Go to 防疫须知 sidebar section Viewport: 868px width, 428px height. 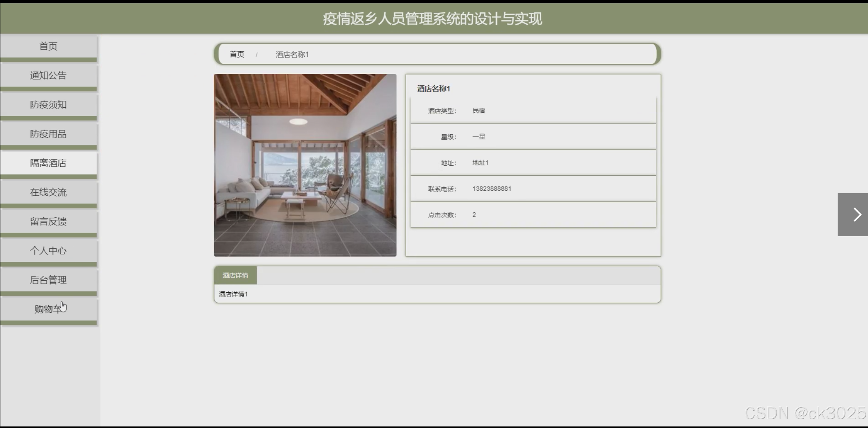pyautogui.click(x=48, y=105)
